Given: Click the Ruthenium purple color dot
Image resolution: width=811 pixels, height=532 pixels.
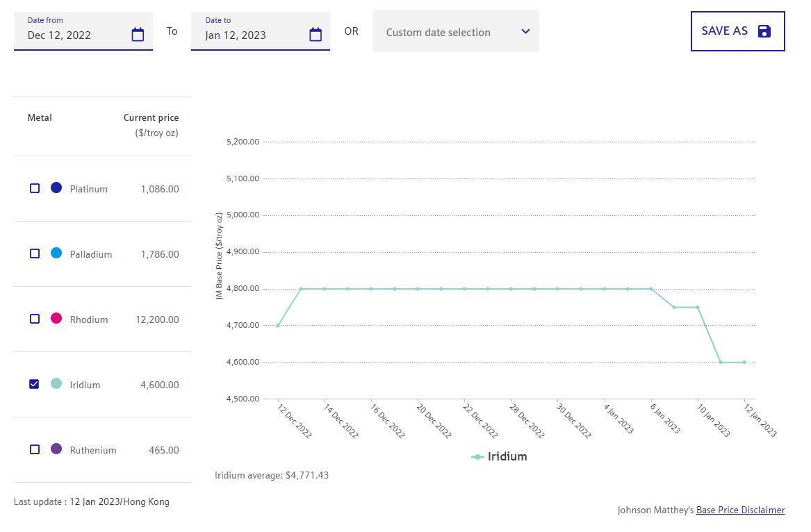Looking at the screenshot, I should 56,449.
